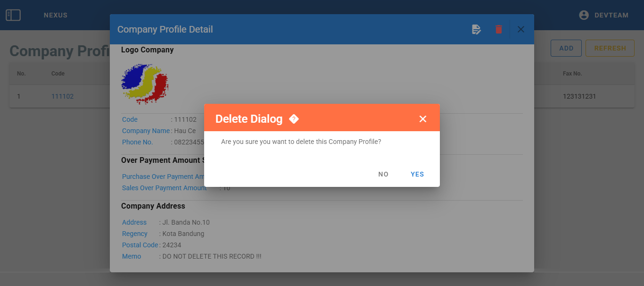Close the Delete Dialog with X
This screenshot has width=644, height=286.
[423, 119]
